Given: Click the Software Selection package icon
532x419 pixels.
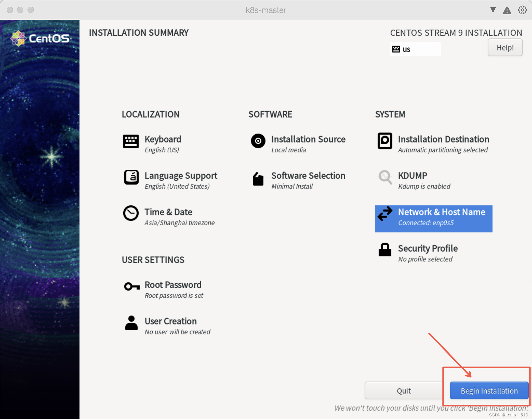Looking at the screenshot, I should click(x=258, y=179).
